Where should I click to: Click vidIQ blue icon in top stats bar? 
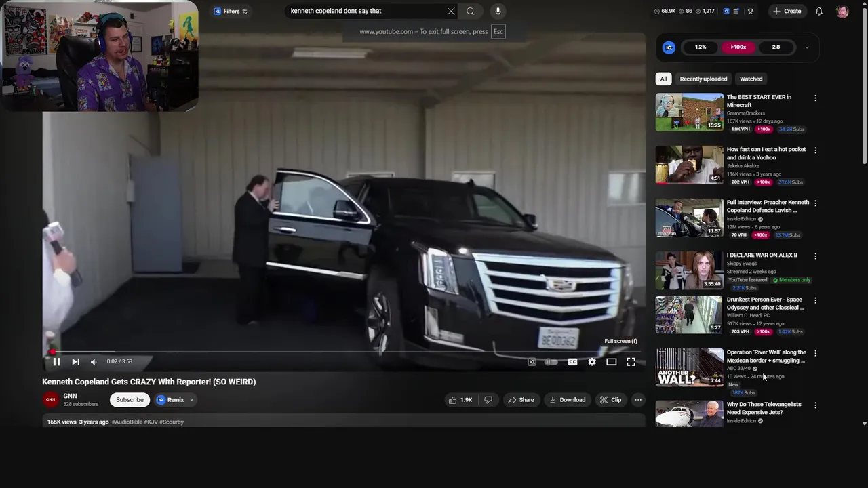coord(726,11)
